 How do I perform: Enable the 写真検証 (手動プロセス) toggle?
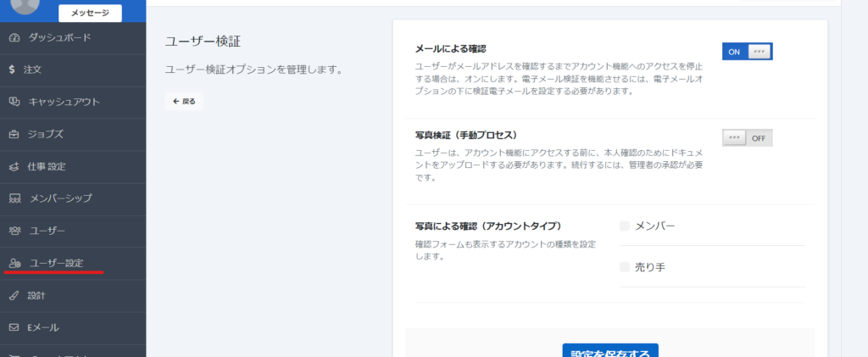coord(747,137)
